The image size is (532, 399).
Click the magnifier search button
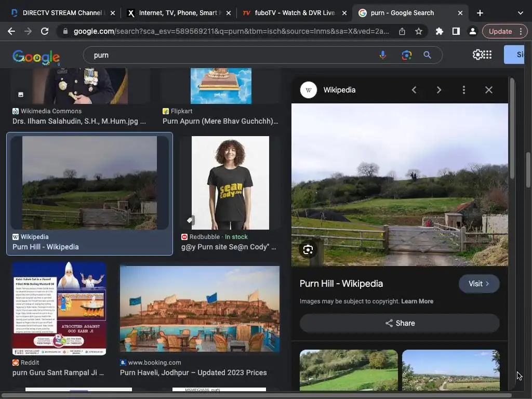[x=427, y=55]
